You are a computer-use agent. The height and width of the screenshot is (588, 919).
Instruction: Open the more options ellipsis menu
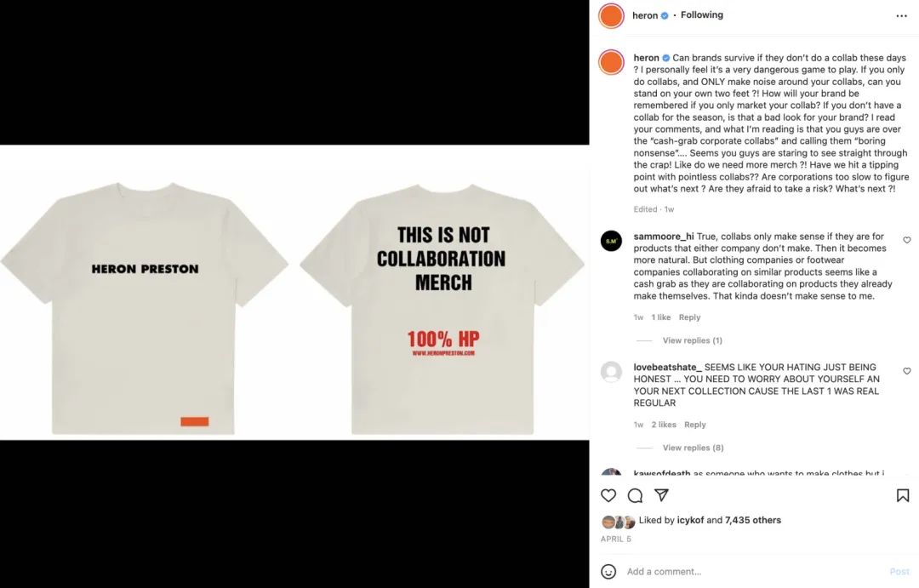(901, 16)
